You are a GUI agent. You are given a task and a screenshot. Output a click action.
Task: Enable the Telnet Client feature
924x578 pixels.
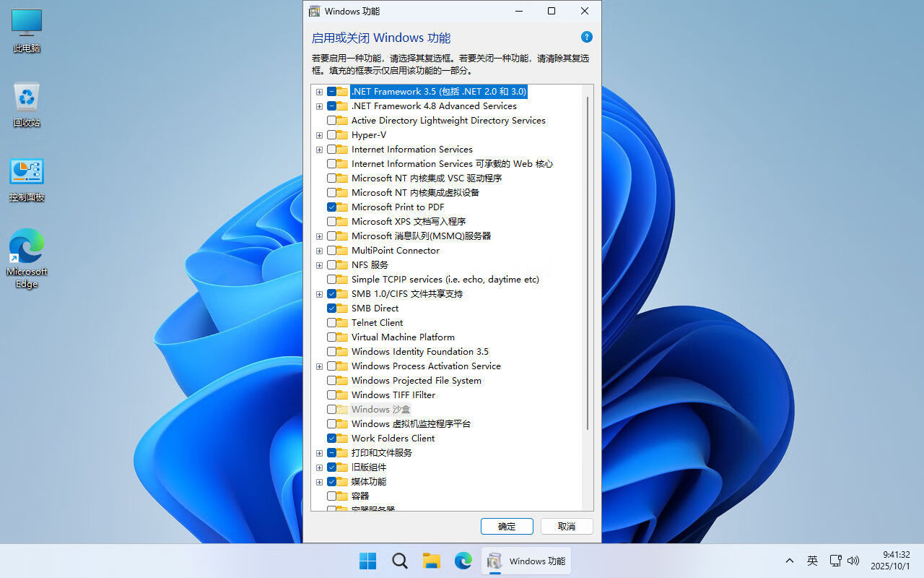(x=333, y=322)
